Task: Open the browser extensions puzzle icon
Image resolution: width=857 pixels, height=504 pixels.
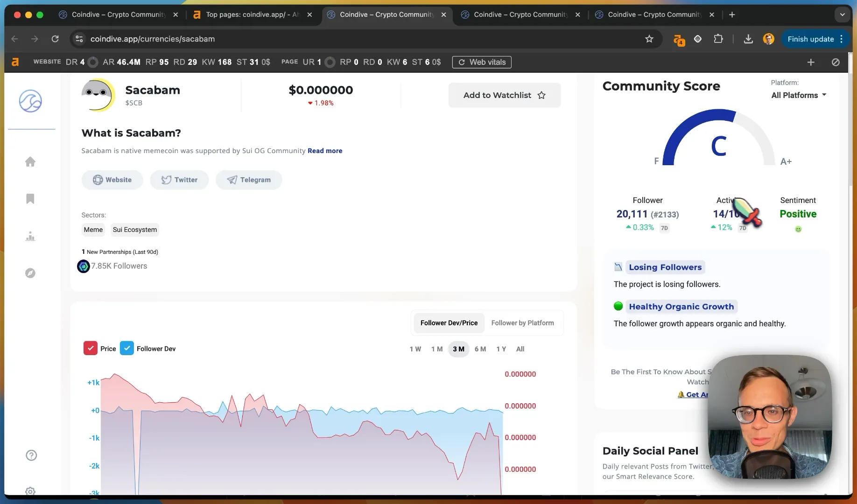Action: 718,39
